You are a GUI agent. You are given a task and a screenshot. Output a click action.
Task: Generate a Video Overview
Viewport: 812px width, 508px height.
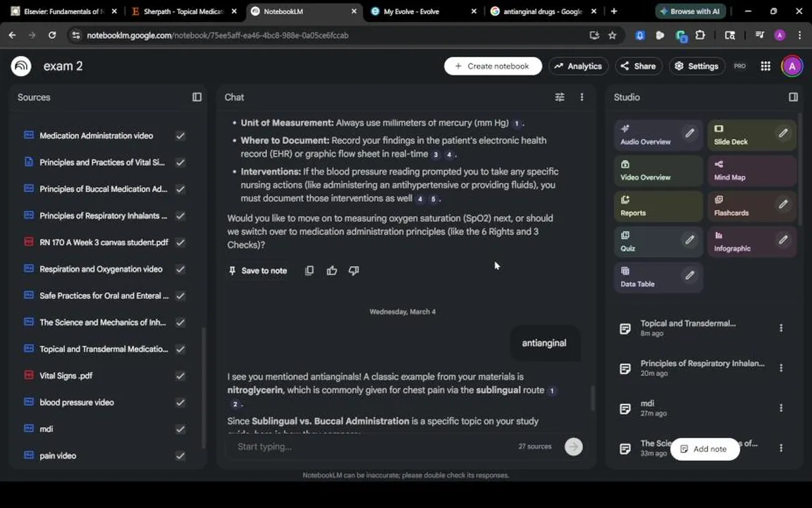(658, 171)
